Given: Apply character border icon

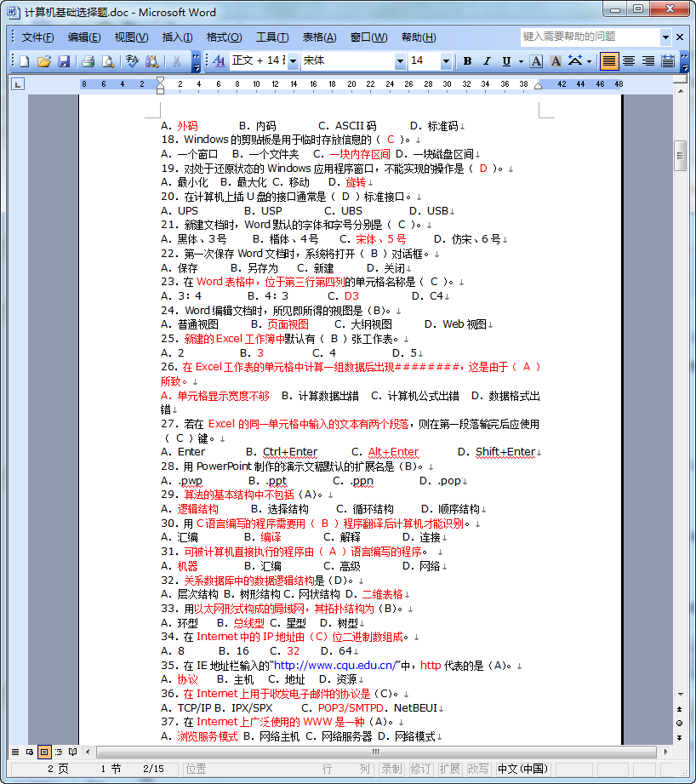Looking at the screenshot, I should click(537, 61).
